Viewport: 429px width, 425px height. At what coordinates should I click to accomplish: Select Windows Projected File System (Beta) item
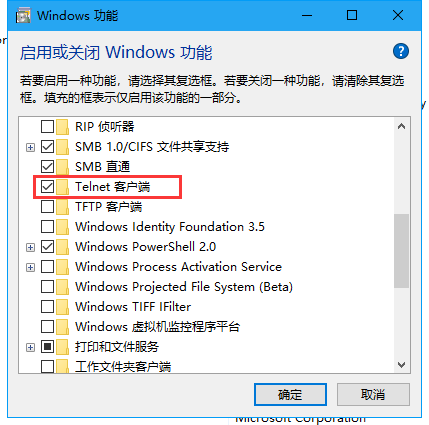[184, 287]
